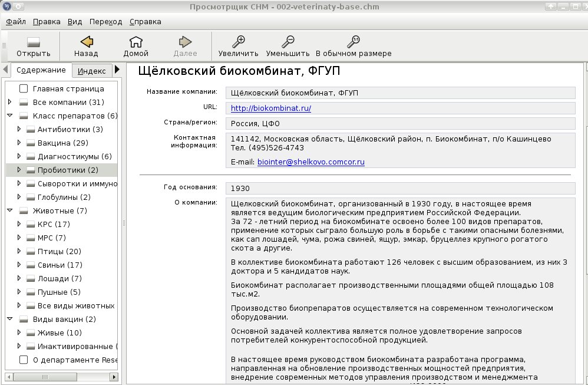Click the biointer@shelkovo.comcor.ru email link
The image size is (588, 385).
pyautogui.click(x=311, y=162)
